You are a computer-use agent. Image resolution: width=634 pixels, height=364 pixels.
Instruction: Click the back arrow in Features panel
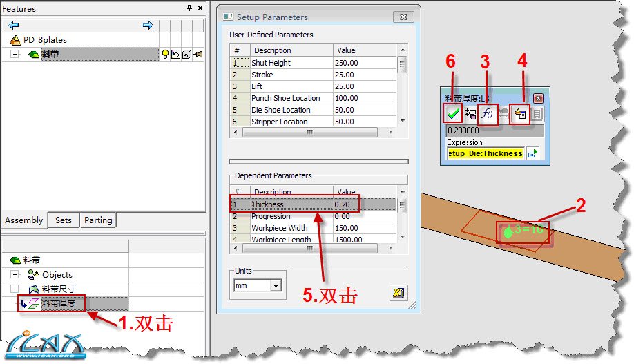pyautogui.click(x=13, y=26)
